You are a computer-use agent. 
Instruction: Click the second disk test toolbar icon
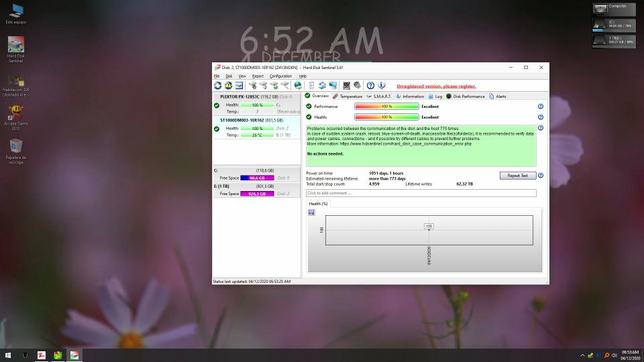[263, 85]
